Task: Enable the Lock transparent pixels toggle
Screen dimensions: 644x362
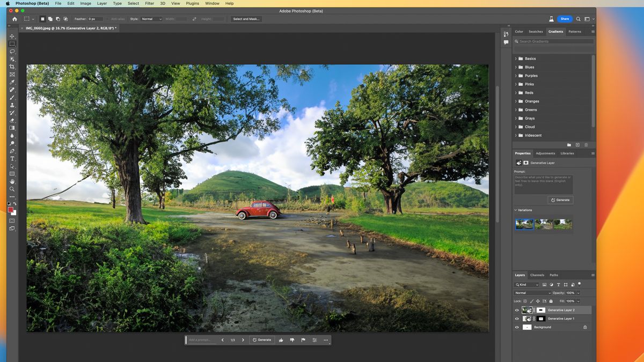Action: [525, 301]
